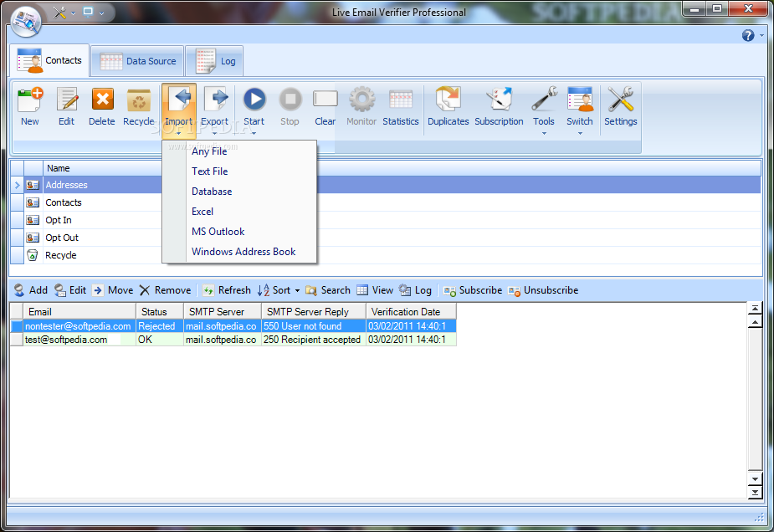Screen dimensions: 774x532
Task: Select the Recycle list row
Action: tap(385, 255)
